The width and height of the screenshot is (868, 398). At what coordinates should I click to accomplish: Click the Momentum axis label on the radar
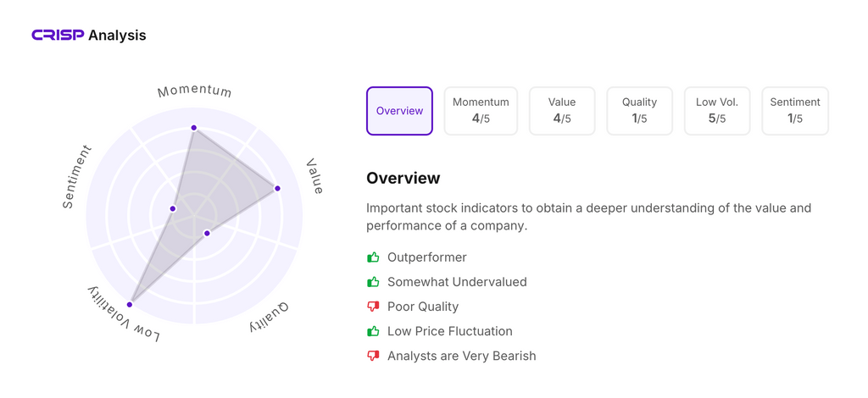tap(194, 91)
